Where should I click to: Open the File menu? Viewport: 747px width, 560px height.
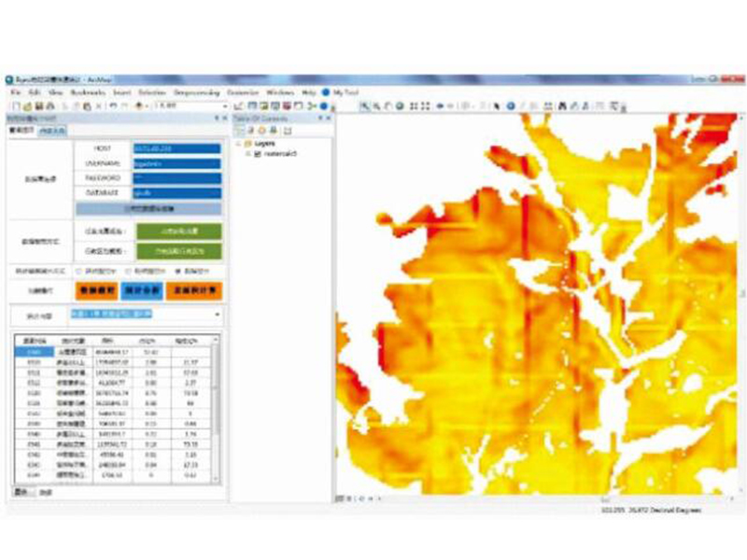click(x=16, y=92)
